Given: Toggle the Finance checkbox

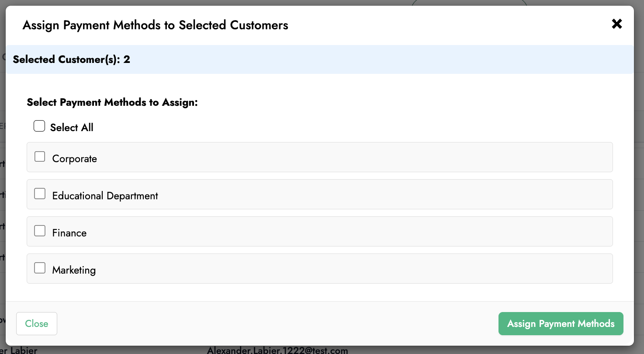Looking at the screenshot, I should click(x=40, y=231).
